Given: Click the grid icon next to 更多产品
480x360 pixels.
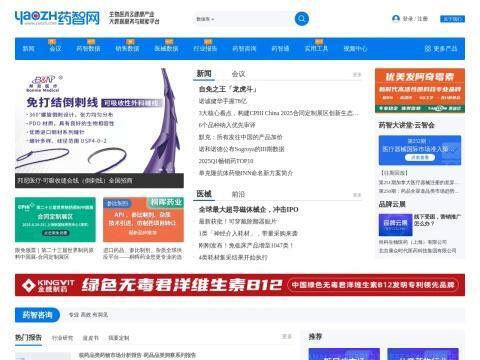Looking at the screenshot, I should pos(428,49).
